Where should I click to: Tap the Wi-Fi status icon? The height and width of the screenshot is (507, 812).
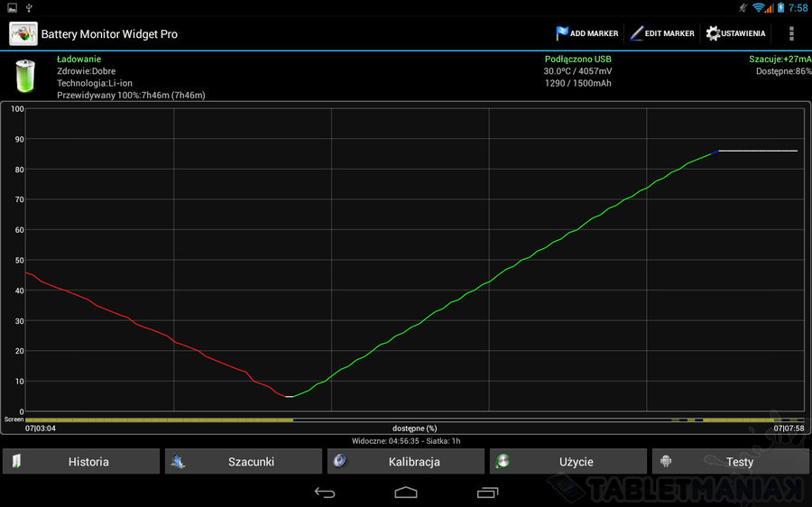coord(760,8)
